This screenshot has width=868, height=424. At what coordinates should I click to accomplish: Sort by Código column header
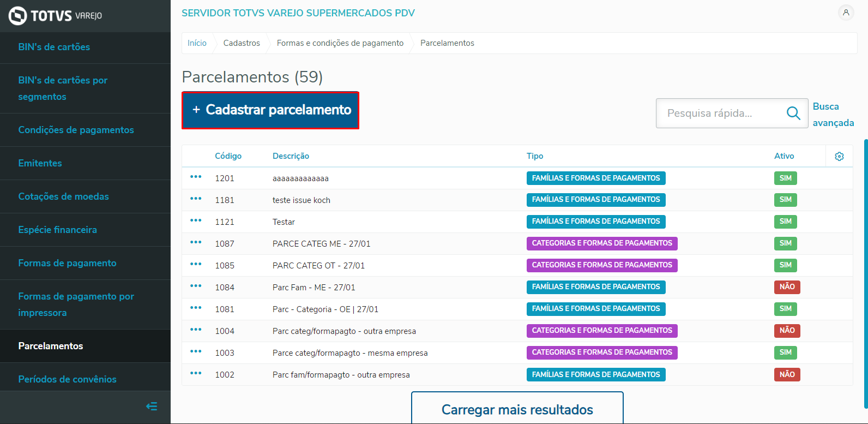[228, 156]
